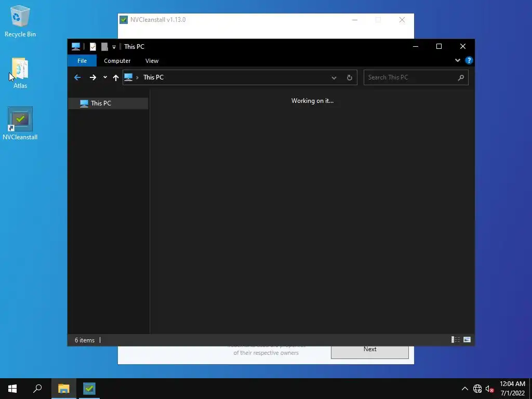Click the search magnifier icon in Explorer
The width and height of the screenshot is (532, 399).
[461, 78]
